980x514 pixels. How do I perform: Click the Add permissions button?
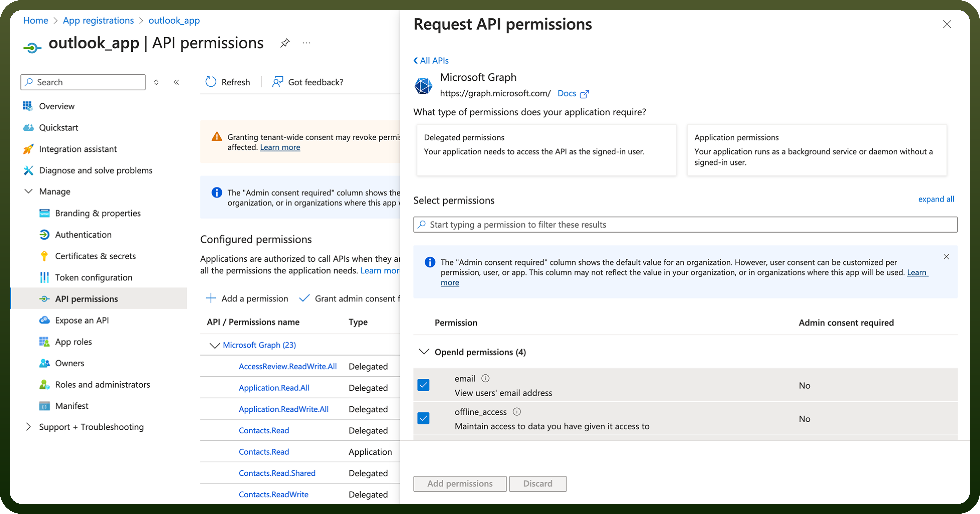tap(460, 483)
